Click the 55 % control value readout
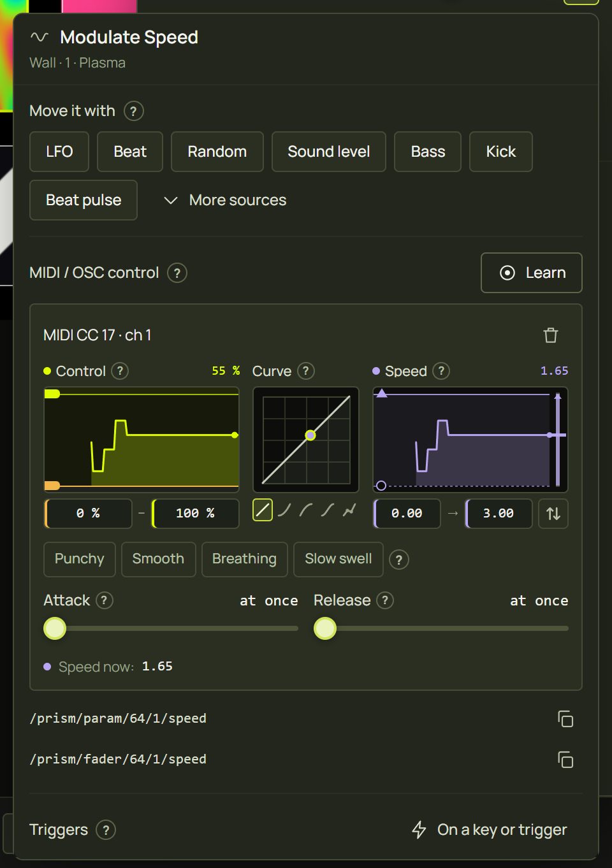This screenshot has height=868, width=612. 226,371
